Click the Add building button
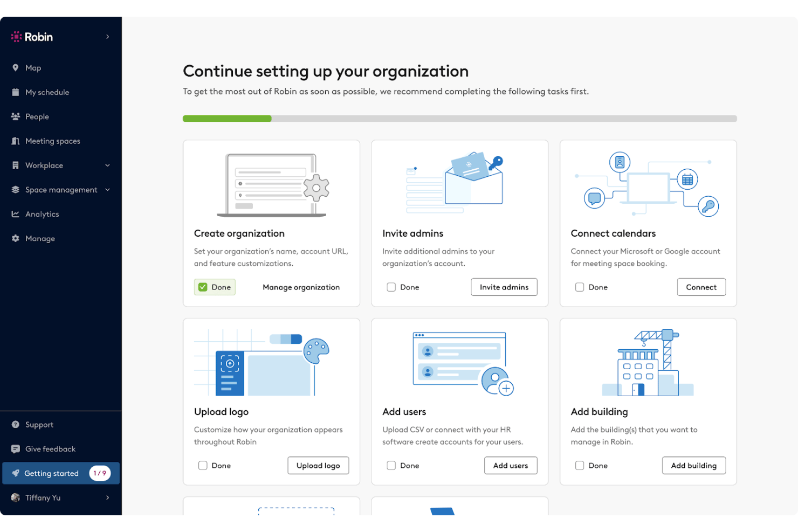The image size is (798, 532). tap(694, 466)
